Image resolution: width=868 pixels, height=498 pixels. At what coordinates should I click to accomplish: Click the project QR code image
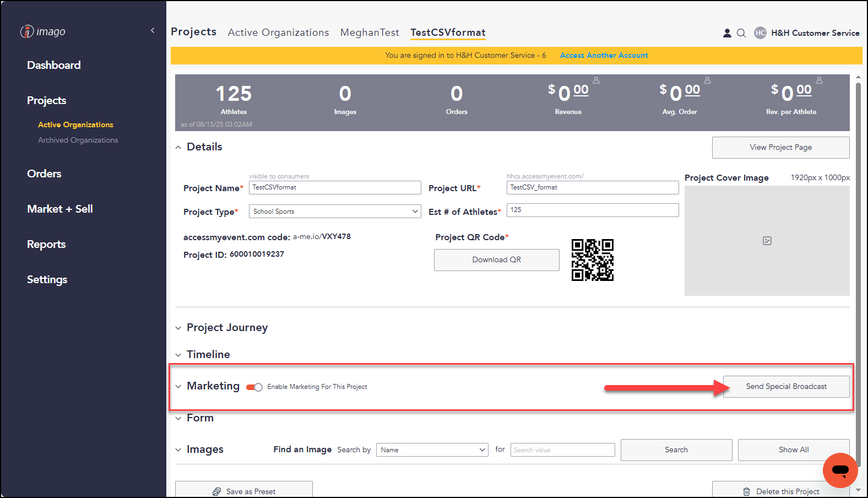[x=593, y=260]
